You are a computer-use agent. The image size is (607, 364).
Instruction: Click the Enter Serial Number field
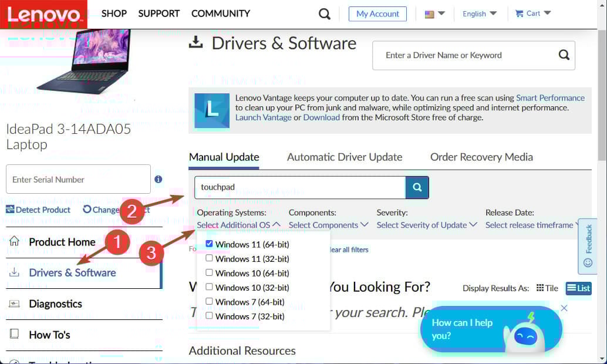(x=78, y=179)
